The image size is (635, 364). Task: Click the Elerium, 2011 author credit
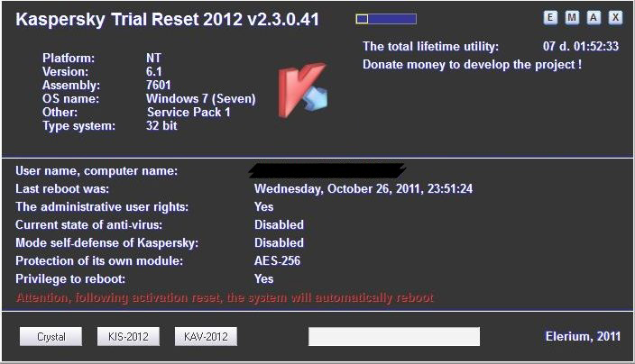tap(583, 337)
